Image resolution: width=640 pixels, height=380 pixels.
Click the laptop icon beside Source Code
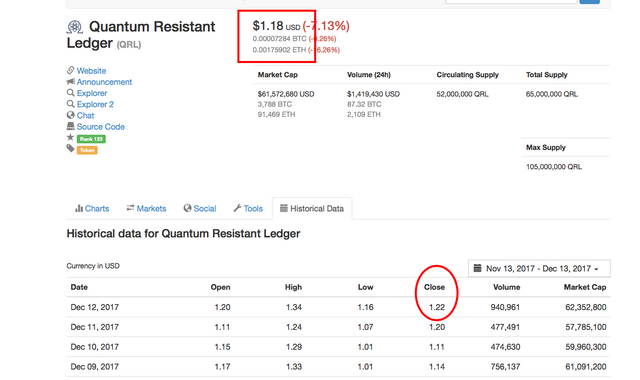click(71, 126)
